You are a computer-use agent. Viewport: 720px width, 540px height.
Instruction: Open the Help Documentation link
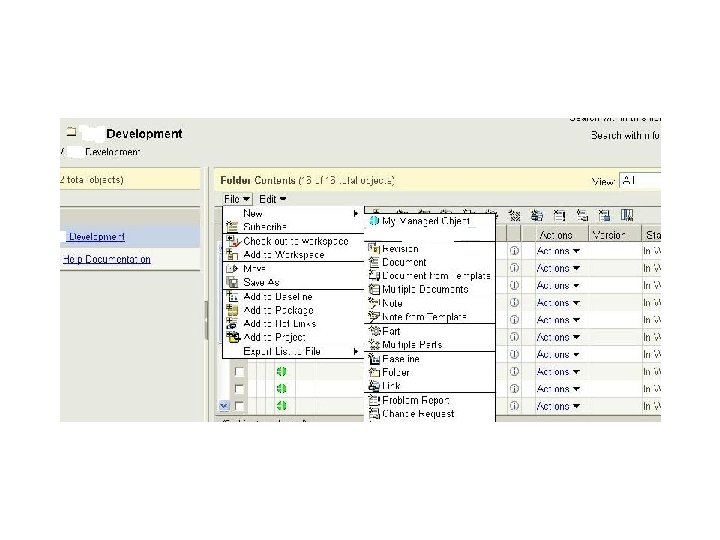click(x=107, y=259)
